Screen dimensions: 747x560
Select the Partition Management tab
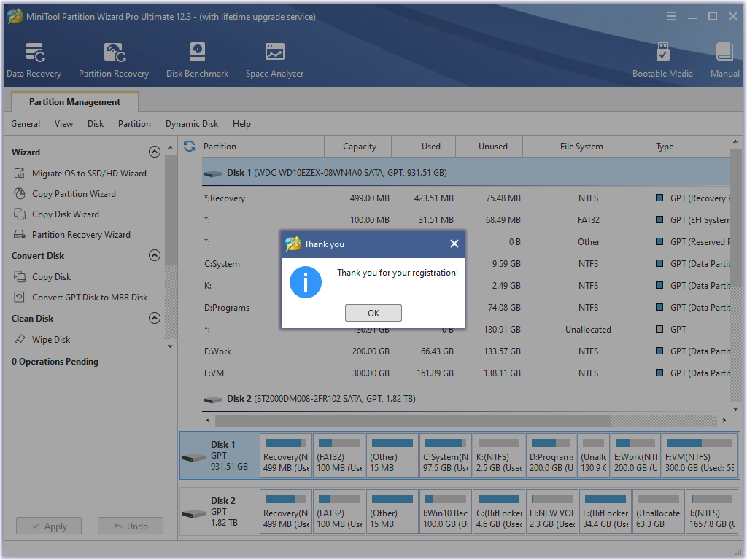coord(75,102)
